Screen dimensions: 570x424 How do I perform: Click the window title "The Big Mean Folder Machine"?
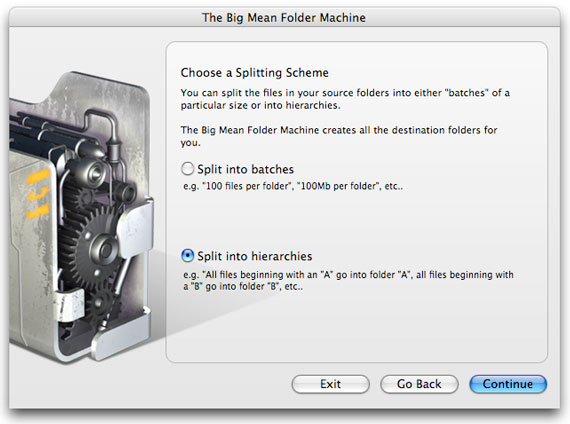click(x=284, y=17)
